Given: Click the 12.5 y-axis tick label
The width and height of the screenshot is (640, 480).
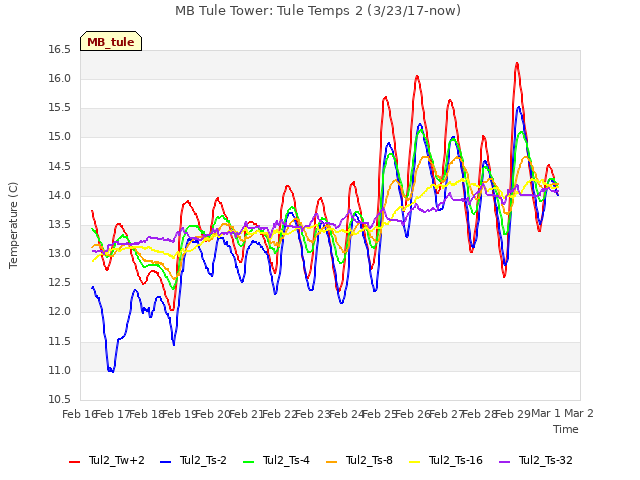Looking at the screenshot, I should click(60, 283).
